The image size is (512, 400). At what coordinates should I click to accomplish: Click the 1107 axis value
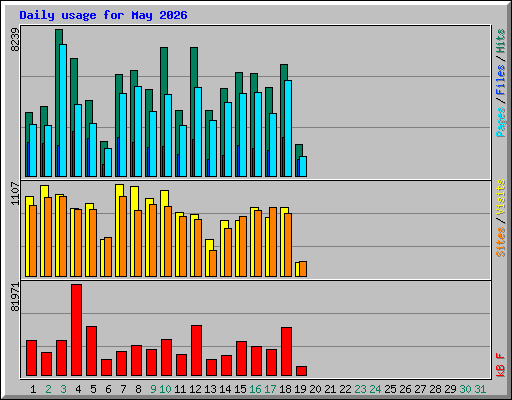pos(15,193)
